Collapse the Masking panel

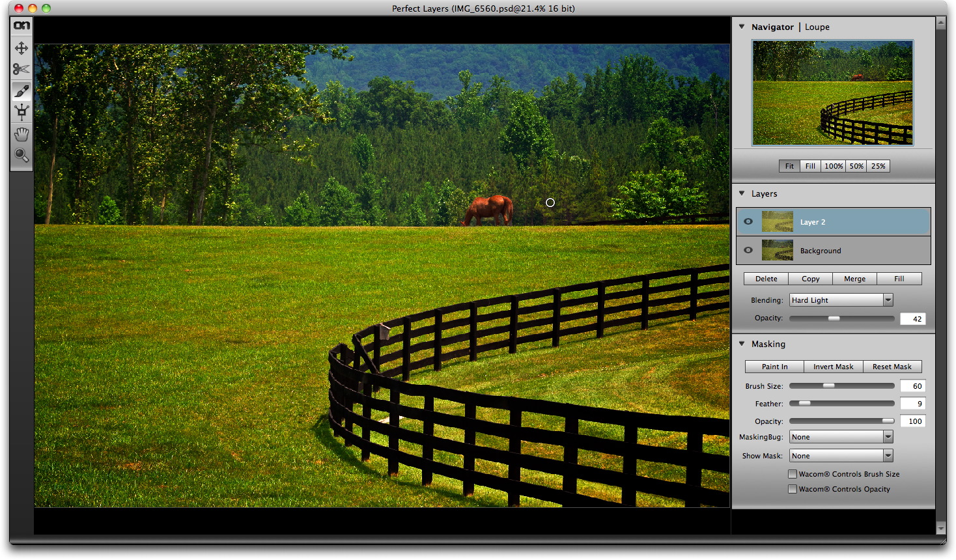742,344
